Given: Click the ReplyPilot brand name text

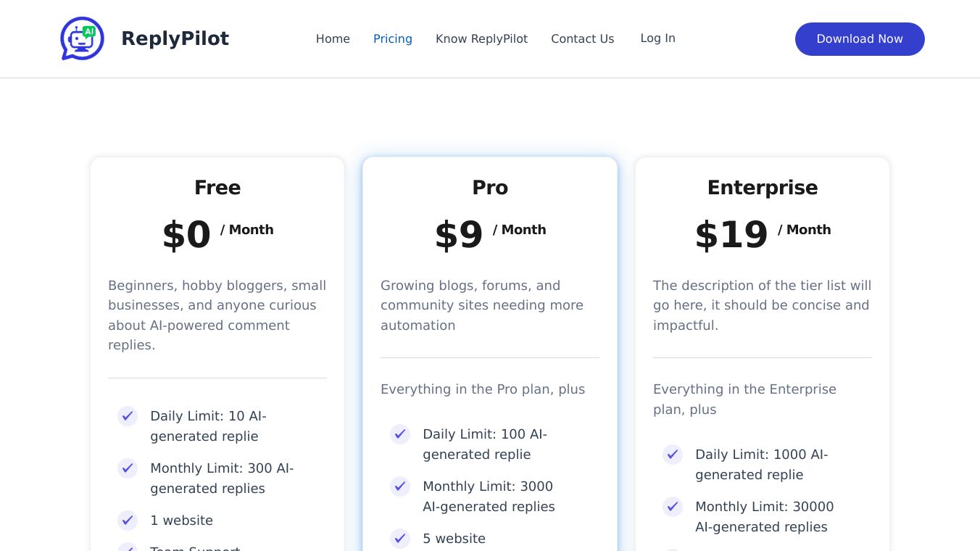Looking at the screenshot, I should (x=175, y=38).
